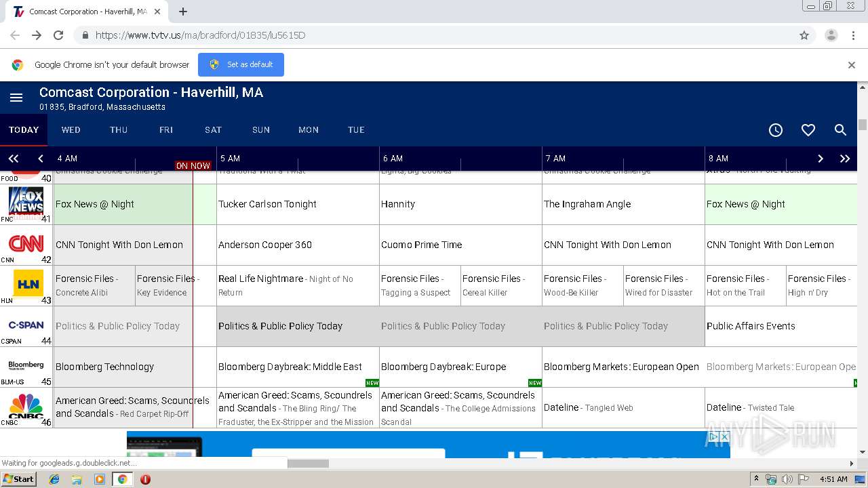The image size is (868, 488).
Task: Switch to the SAT tab
Action: tap(214, 130)
